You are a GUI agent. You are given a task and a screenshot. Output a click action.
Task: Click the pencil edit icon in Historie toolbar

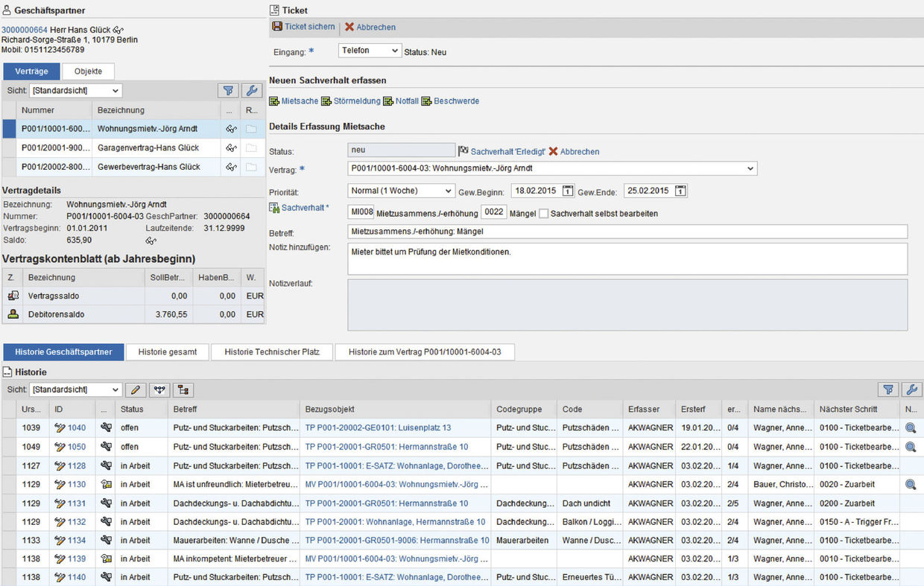point(136,390)
